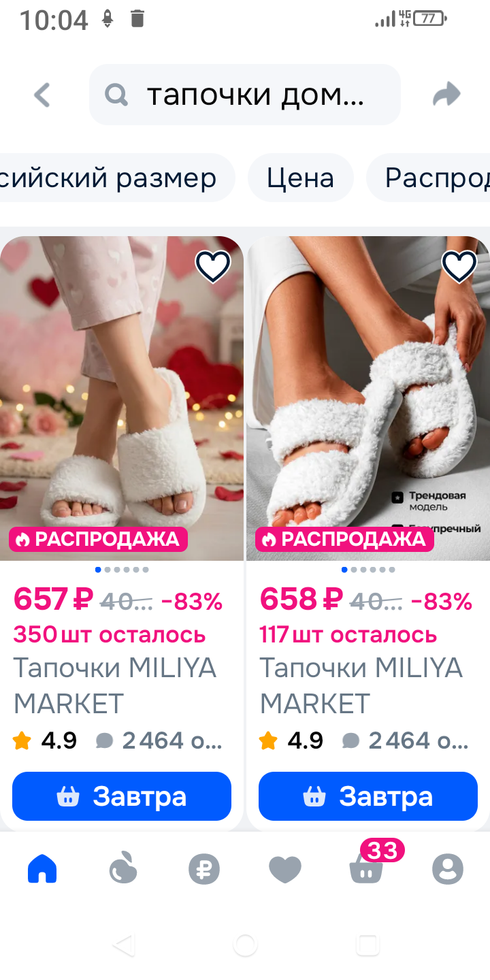Add 657 ₽ slippers to favorites
Screen dimensions: 490x980
(213, 266)
